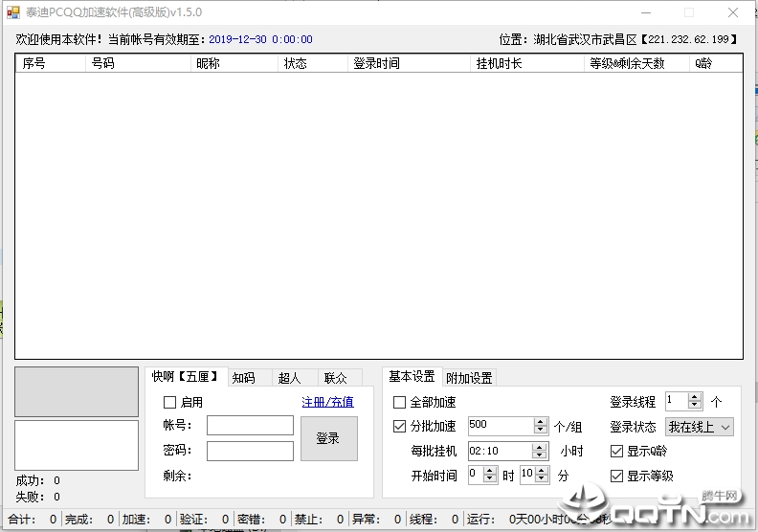Enable the 启用 checkbox
758x532 pixels.
[x=169, y=402]
